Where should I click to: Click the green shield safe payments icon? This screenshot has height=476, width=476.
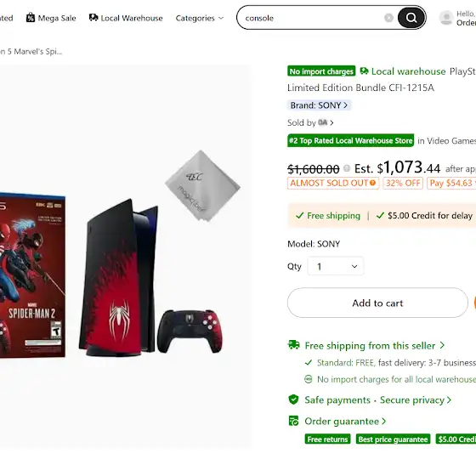click(293, 399)
